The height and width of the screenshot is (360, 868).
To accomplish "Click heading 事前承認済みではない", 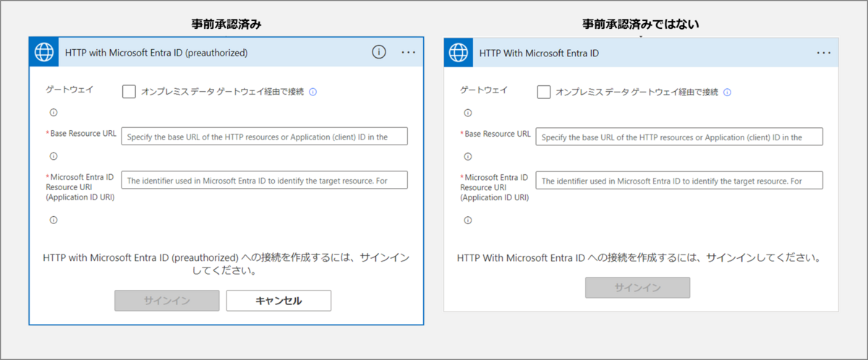I will tap(641, 24).
